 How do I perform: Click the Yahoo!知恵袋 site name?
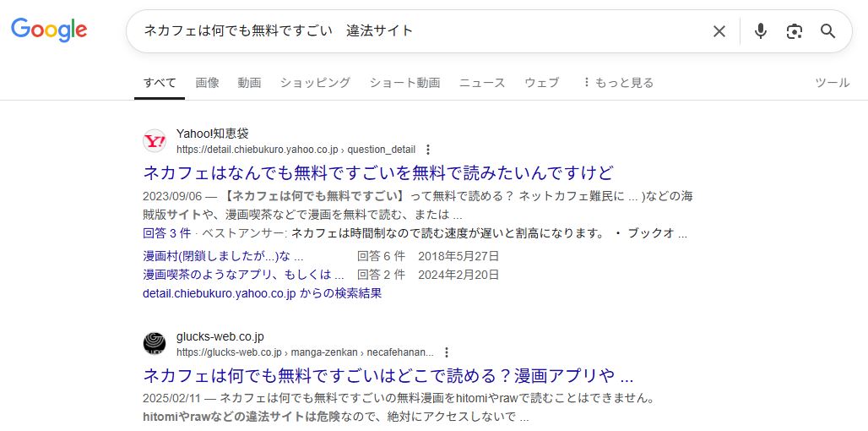[213, 134]
